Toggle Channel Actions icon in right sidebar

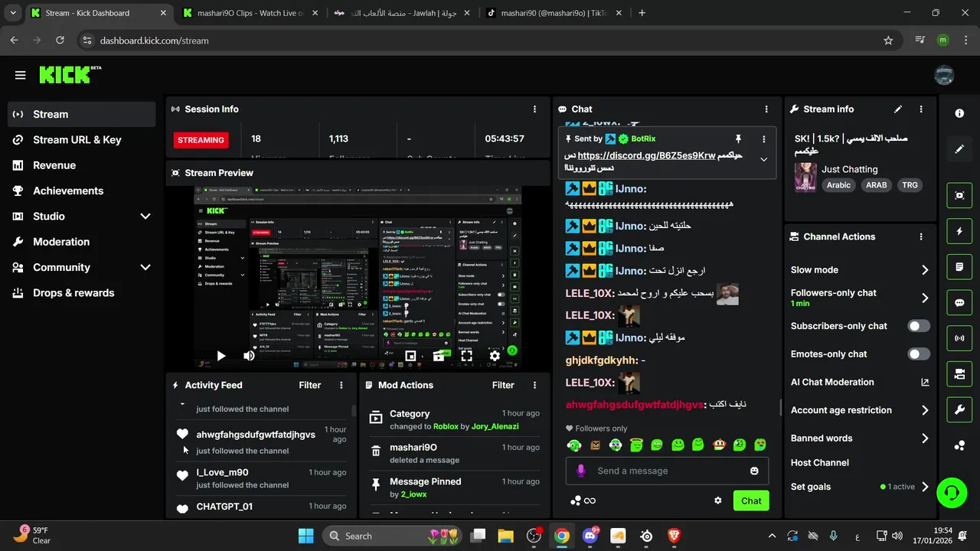959,374
